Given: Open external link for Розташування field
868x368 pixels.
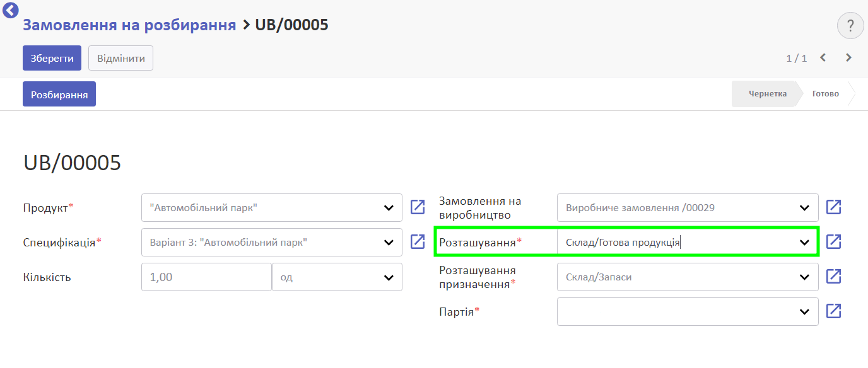Looking at the screenshot, I should (834, 242).
